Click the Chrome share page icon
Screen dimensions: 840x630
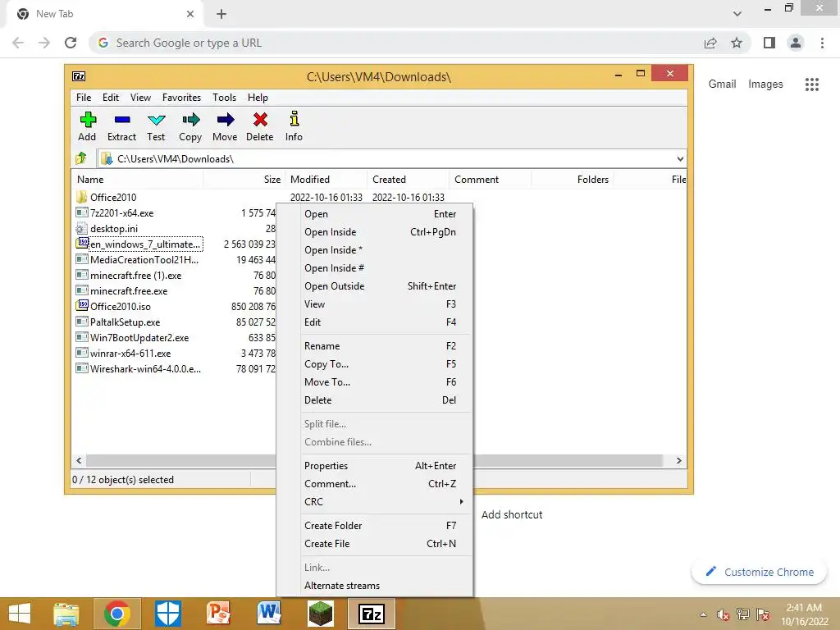click(710, 43)
